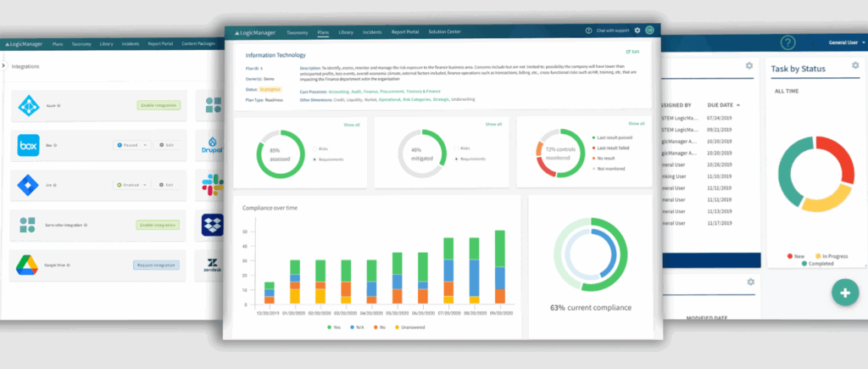This screenshot has height=369, width=868.
Task: Open the Treasury & Finance core process link
Action: coord(424,91)
